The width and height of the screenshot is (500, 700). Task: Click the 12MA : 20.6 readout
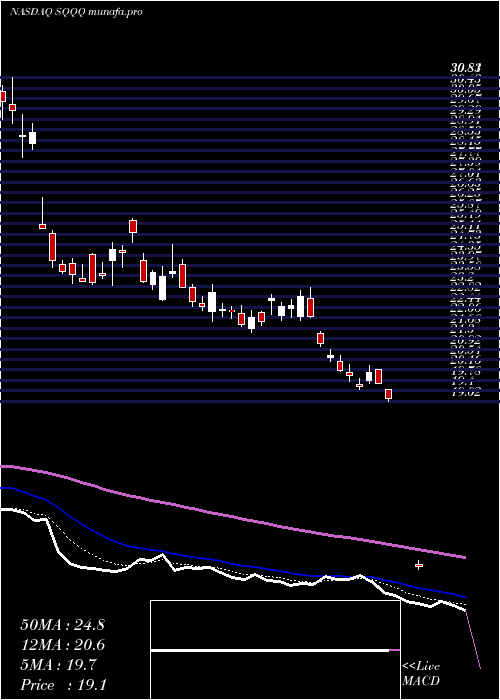62,645
